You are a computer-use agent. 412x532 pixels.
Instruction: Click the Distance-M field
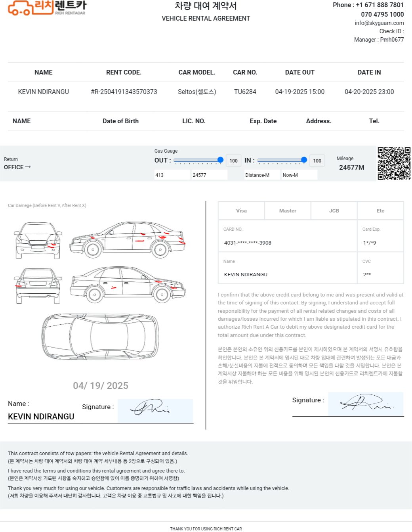262,175
